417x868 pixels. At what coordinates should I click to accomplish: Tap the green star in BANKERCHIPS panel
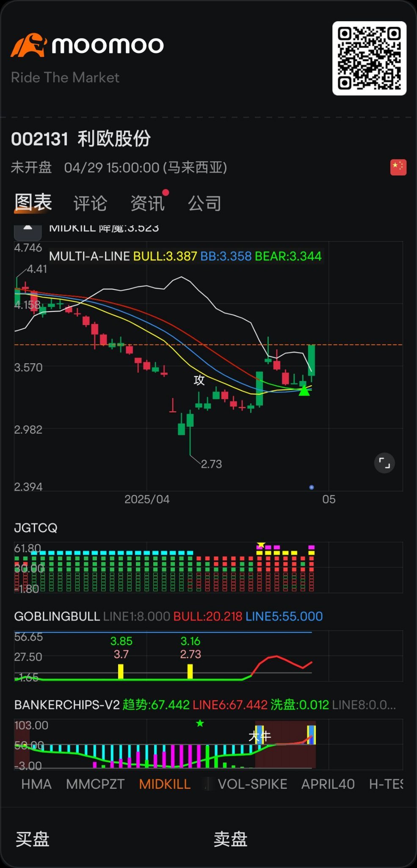coord(200,723)
